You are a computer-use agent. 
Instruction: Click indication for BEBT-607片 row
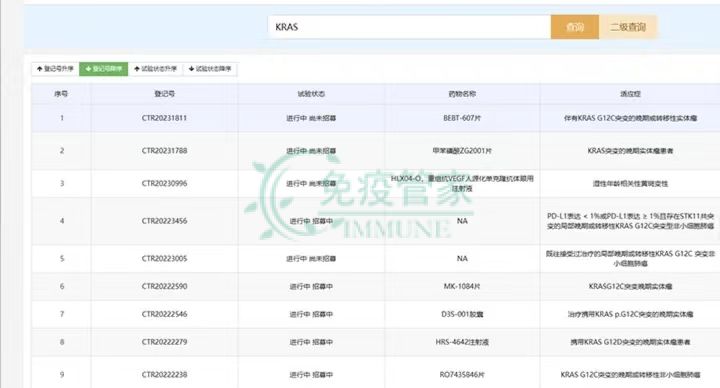click(630, 118)
